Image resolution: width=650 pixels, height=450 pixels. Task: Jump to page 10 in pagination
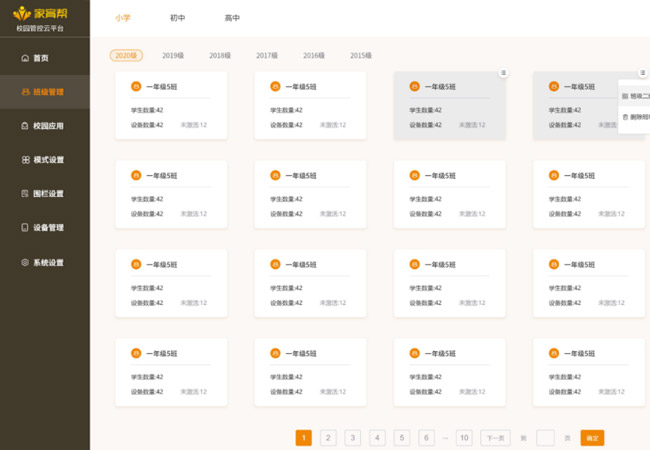[x=464, y=438]
